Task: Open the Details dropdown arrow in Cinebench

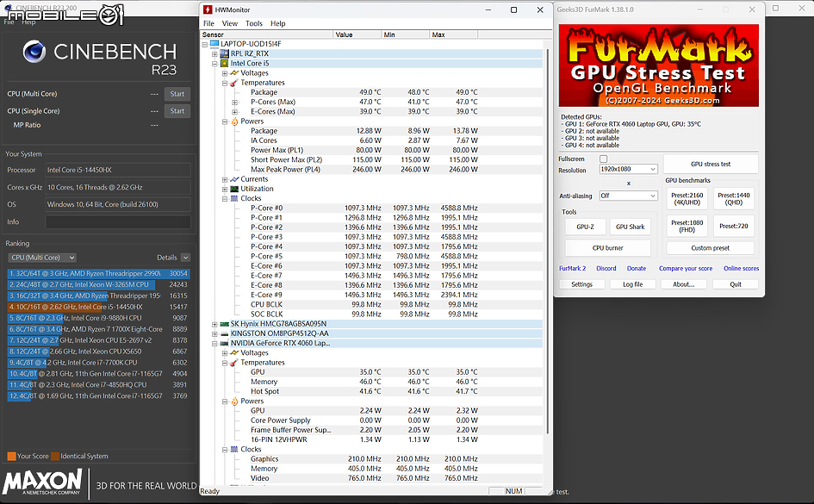Action: (x=185, y=258)
